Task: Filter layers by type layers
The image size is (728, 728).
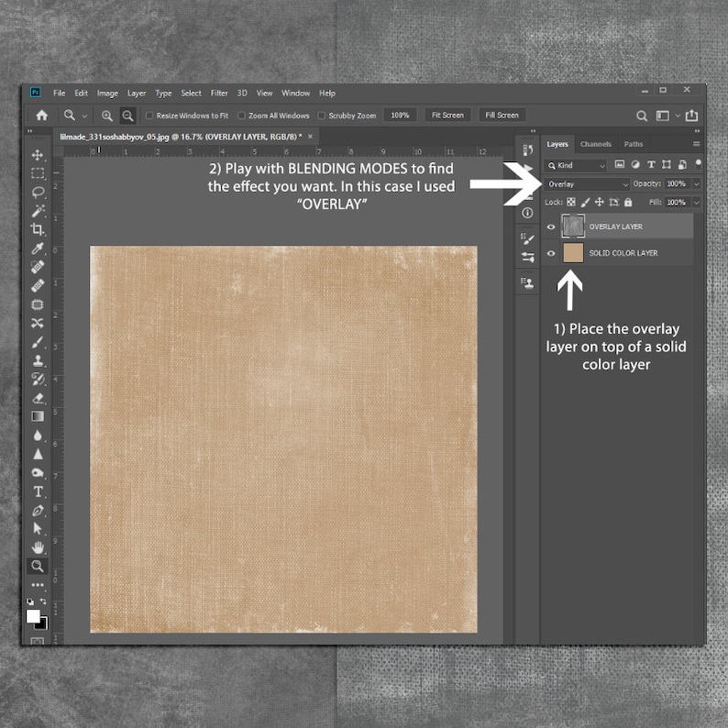Action: [651, 164]
